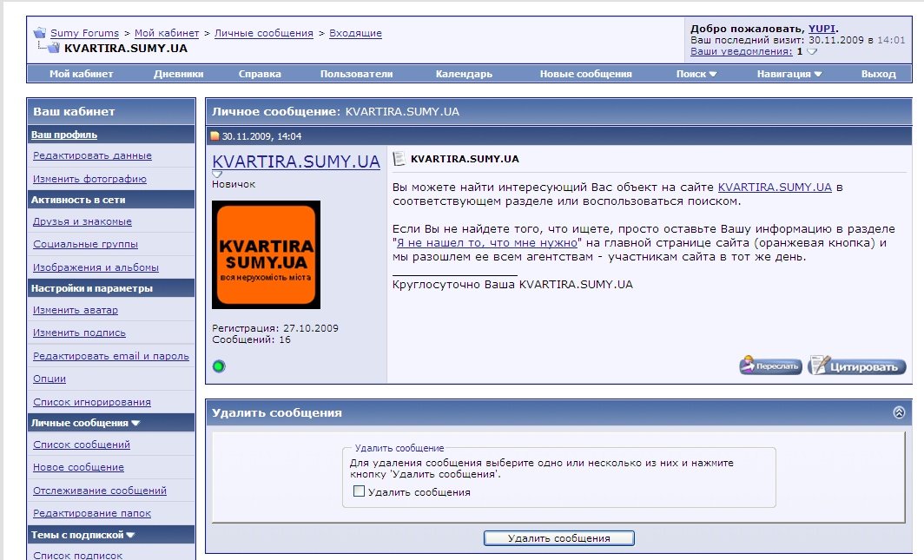Click the orange KVARTIRA SUMY.UA avatar image
The height and width of the screenshot is (560, 924).
[266, 254]
